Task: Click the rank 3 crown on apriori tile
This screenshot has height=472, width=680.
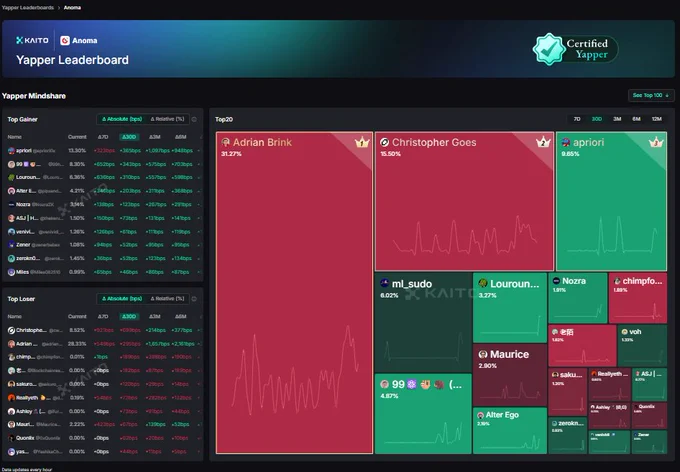Action: (x=656, y=142)
